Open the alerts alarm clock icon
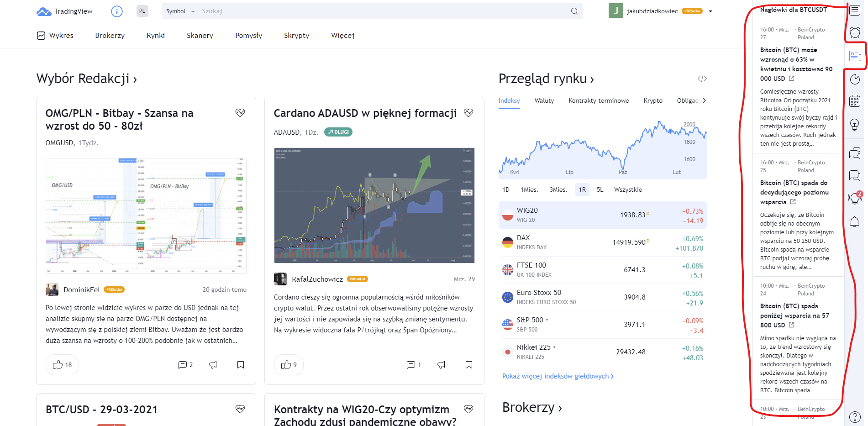Image resolution: width=868 pixels, height=426 pixels. pyautogui.click(x=855, y=32)
